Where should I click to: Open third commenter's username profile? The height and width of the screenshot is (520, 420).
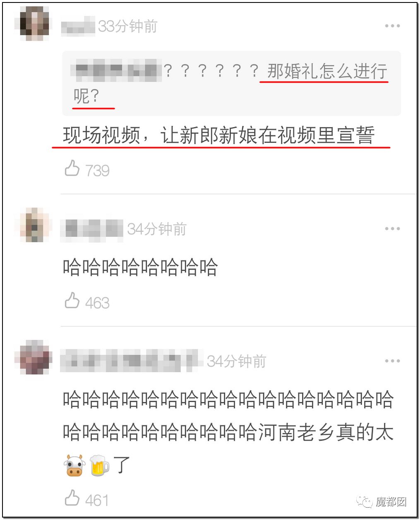(x=131, y=361)
